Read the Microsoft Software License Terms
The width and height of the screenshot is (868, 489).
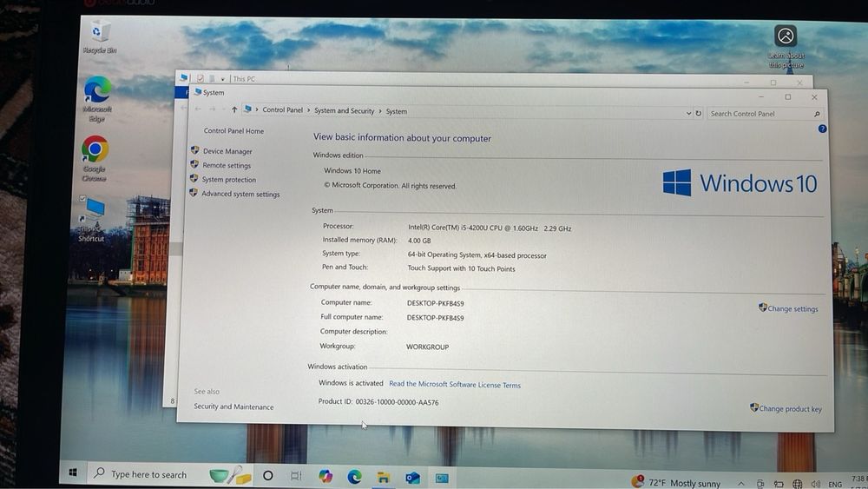click(x=455, y=384)
